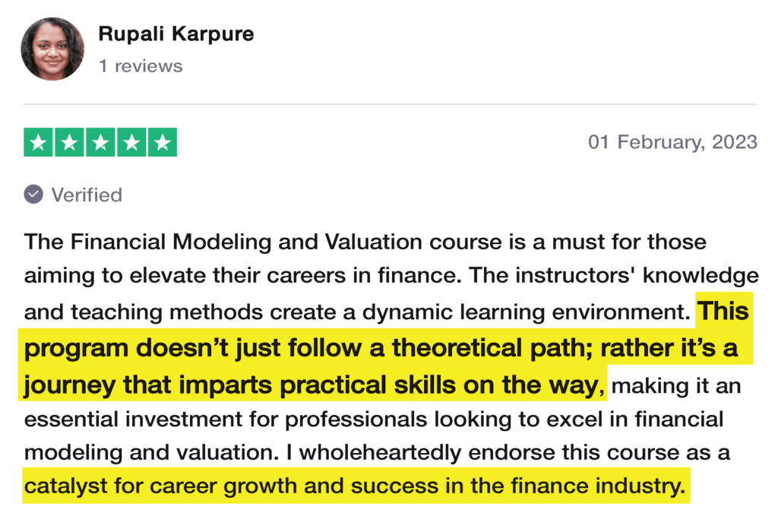Click the "1 reviews" count
The height and width of the screenshot is (532, 778).
coord(141,66)
